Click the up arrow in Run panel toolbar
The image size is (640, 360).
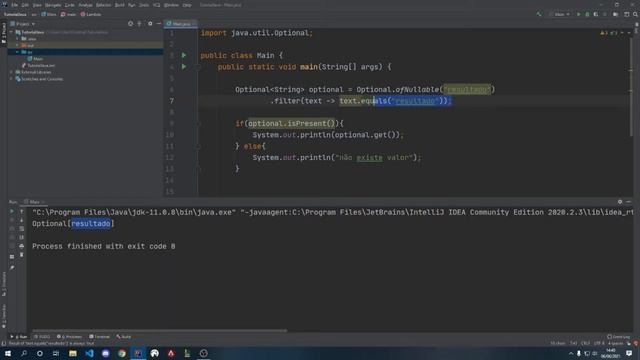click(x=22, y=211)
